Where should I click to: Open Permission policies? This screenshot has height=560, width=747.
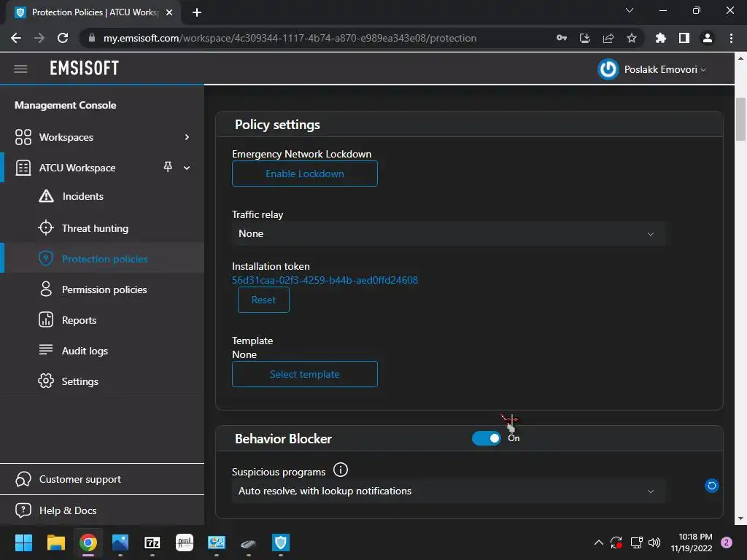(102, 289)
